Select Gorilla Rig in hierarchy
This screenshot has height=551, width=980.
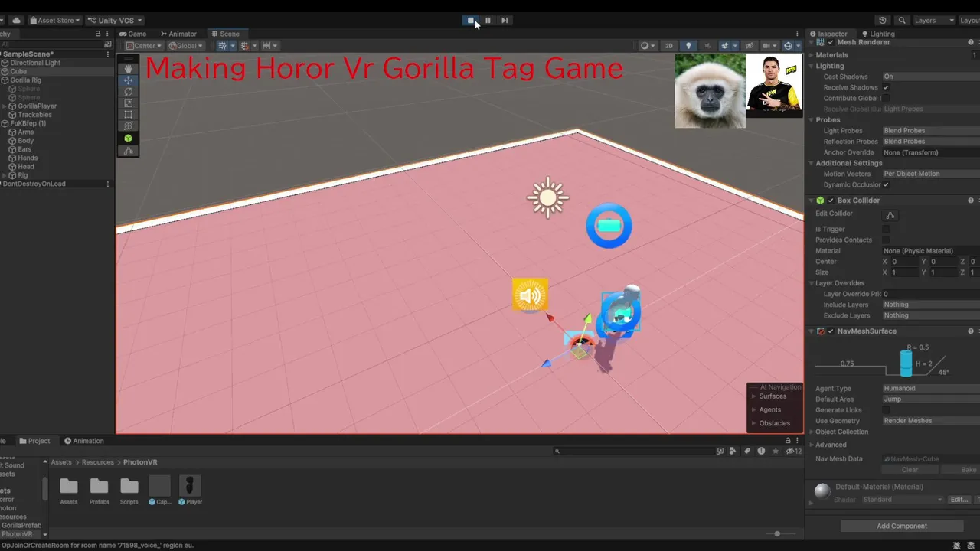click(x=25, y=80)
